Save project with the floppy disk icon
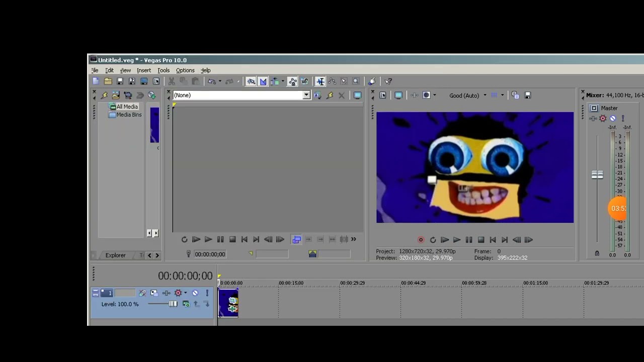644x362 pixels. coord(120,81)
